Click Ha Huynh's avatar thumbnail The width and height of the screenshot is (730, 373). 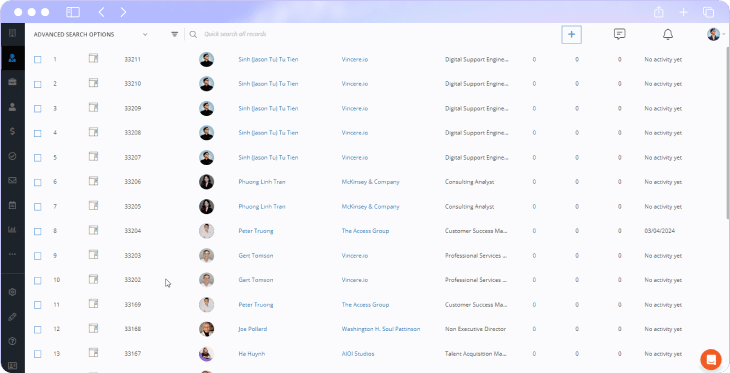pyautogui.click(x=206, y=354)
